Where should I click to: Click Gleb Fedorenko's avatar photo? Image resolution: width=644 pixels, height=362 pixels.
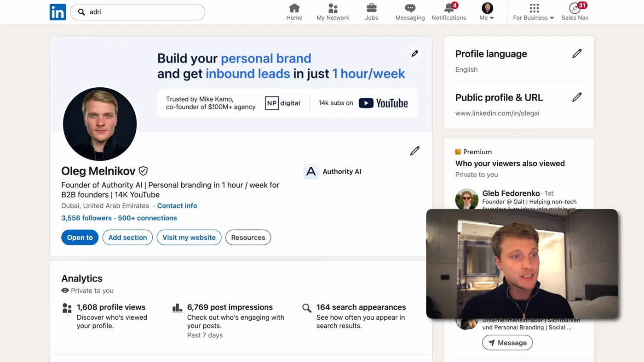pos(466,199)
